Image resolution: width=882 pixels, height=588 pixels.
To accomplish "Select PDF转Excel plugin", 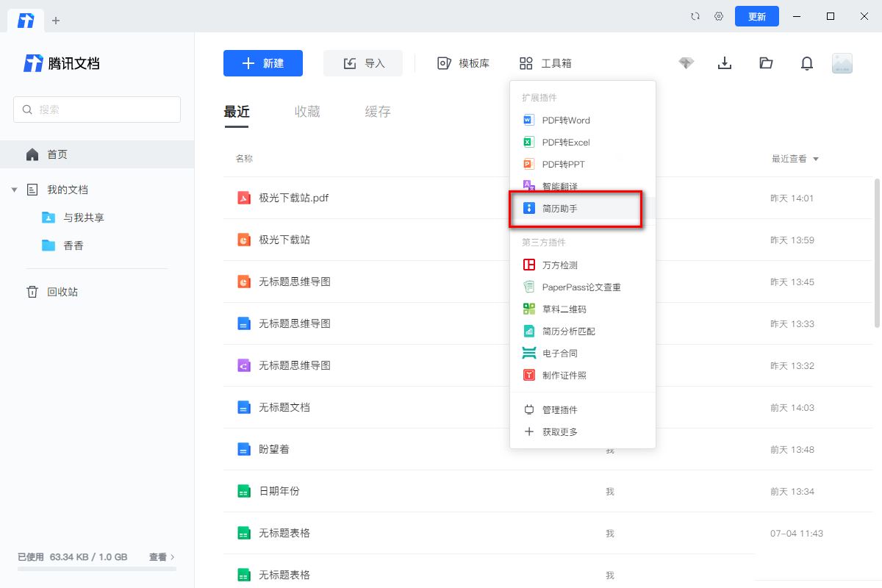I will pyautogui.click(x=582, y=142).
